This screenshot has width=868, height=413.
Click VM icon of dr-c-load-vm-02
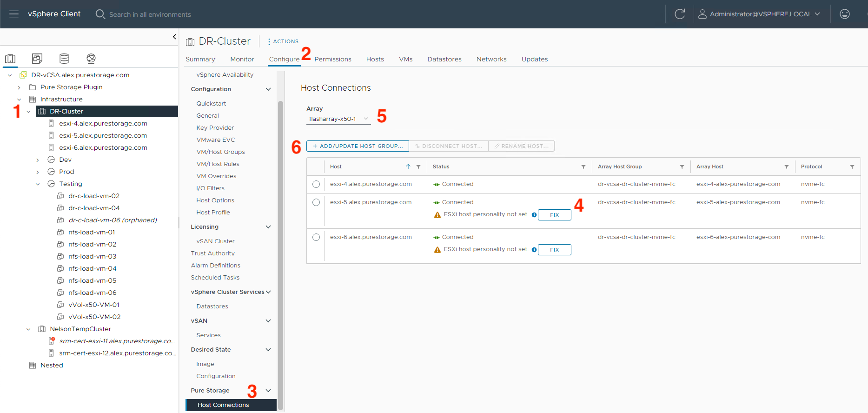click(x=60, y=196)
